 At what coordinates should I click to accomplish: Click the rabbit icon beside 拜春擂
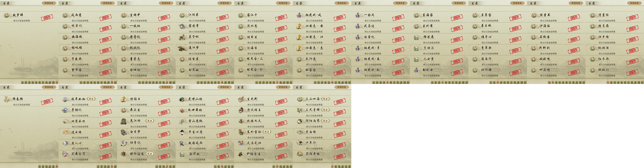[6, 99]
